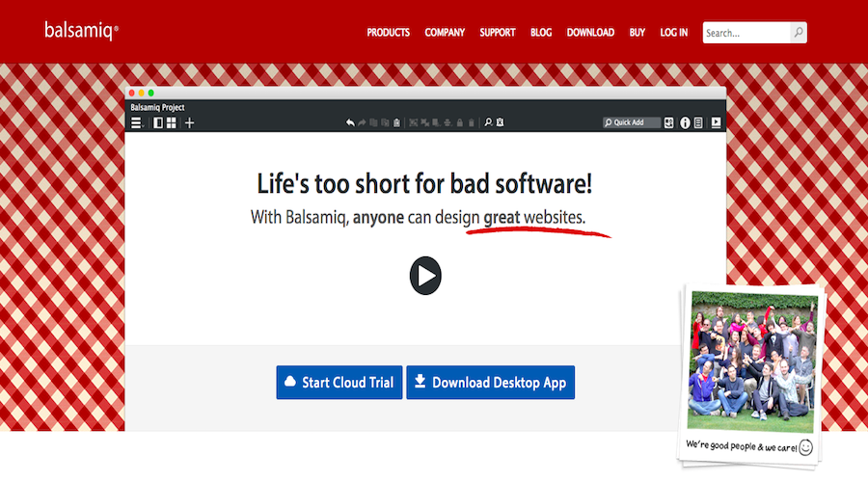This screenshot has width=868, height=482.
Task: Switch to the four-square grid view icon
Action: pos(172,122)
